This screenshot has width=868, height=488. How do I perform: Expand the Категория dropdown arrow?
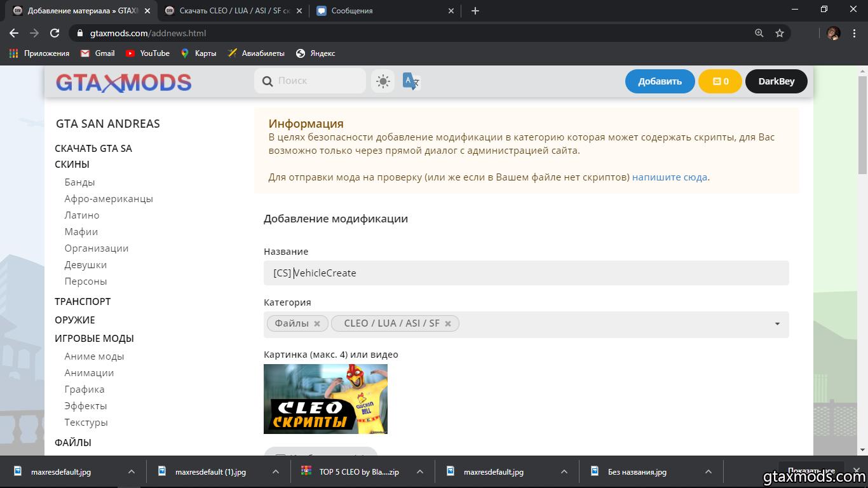[x=776, y=324]
